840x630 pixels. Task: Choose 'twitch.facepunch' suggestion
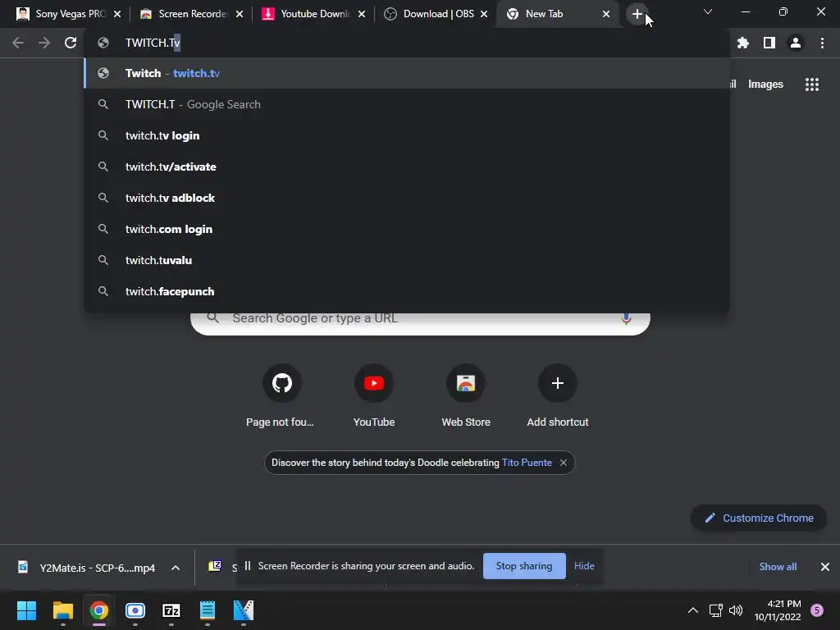tap(407, 291)
